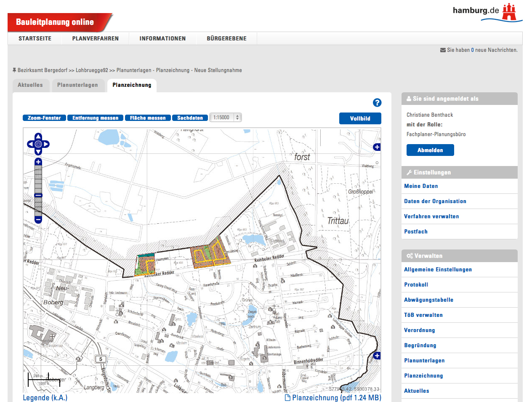Pan the map west with left arrow

click(30, 144)
